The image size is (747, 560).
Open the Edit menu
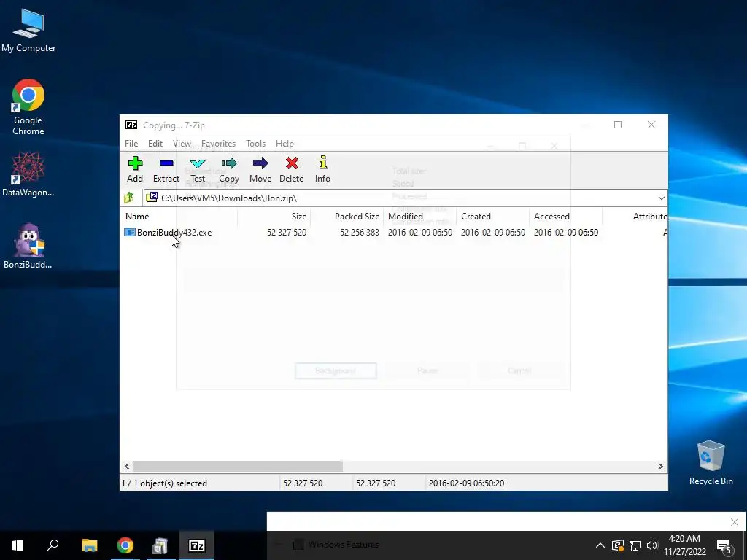(x=155, y=144)
